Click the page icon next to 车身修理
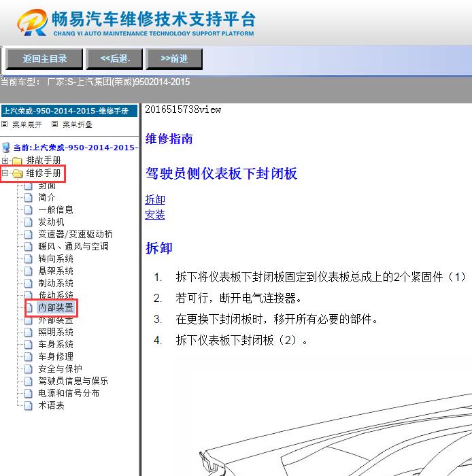This screenshot has height=476, width=472. (x=29, y=356)
